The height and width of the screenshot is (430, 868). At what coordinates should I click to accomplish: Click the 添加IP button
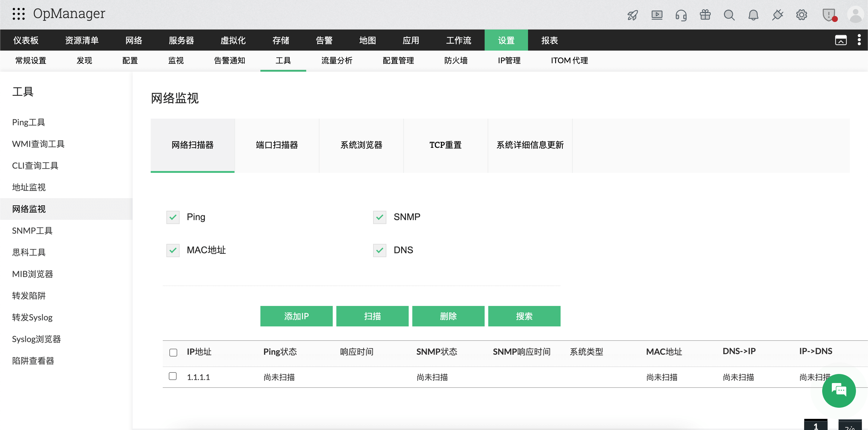pos(296,316)
